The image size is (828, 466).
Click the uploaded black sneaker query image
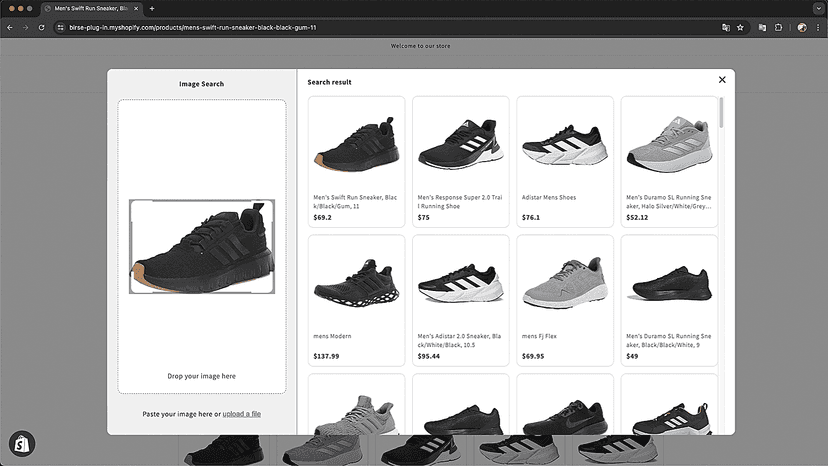pos(202,246)
